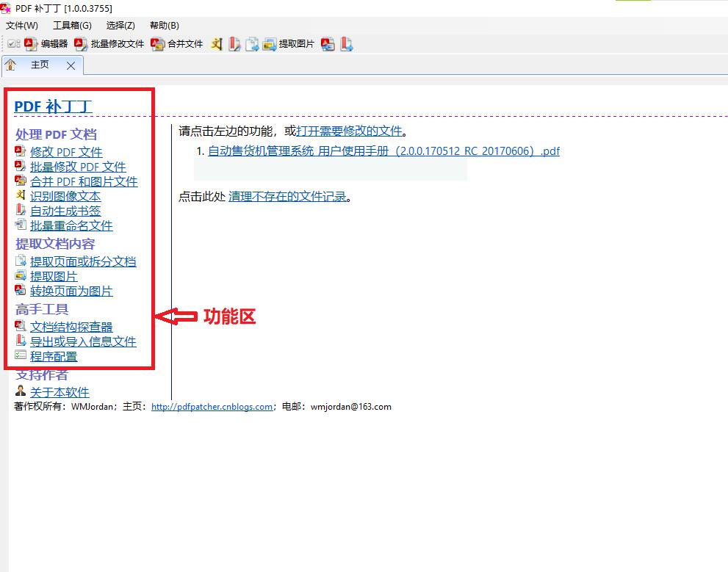The width and height of the screenshot is (728, 572).
Task: Switch to the 主页 tab
Action: coord(40,65)
